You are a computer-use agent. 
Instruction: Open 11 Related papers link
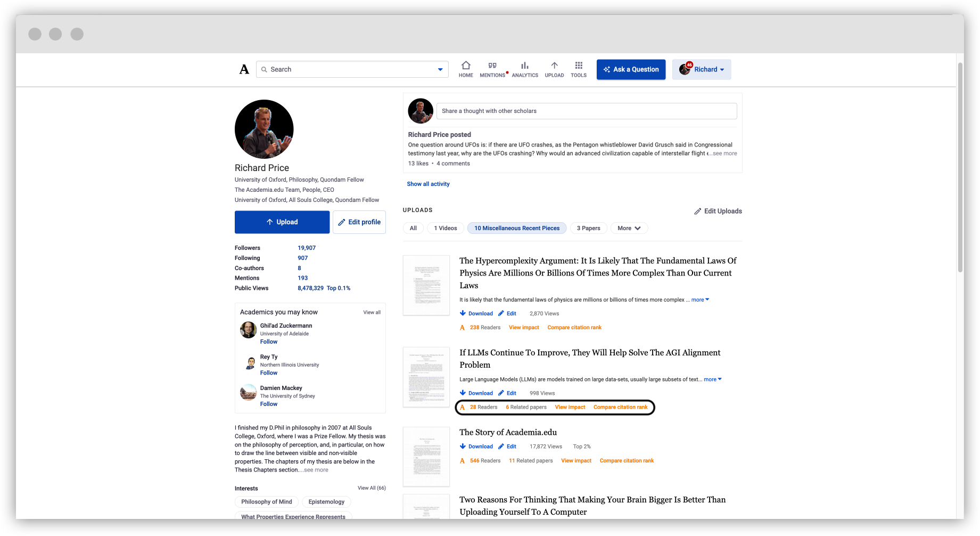point(531,461)
